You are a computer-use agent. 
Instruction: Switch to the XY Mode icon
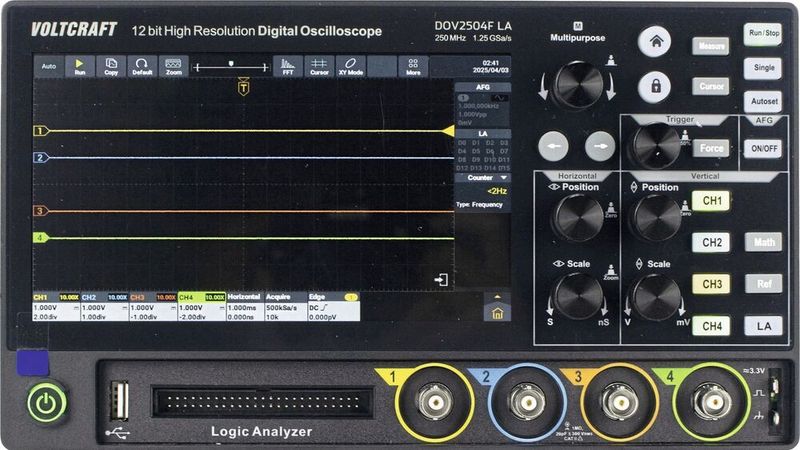tap(351, 66)
